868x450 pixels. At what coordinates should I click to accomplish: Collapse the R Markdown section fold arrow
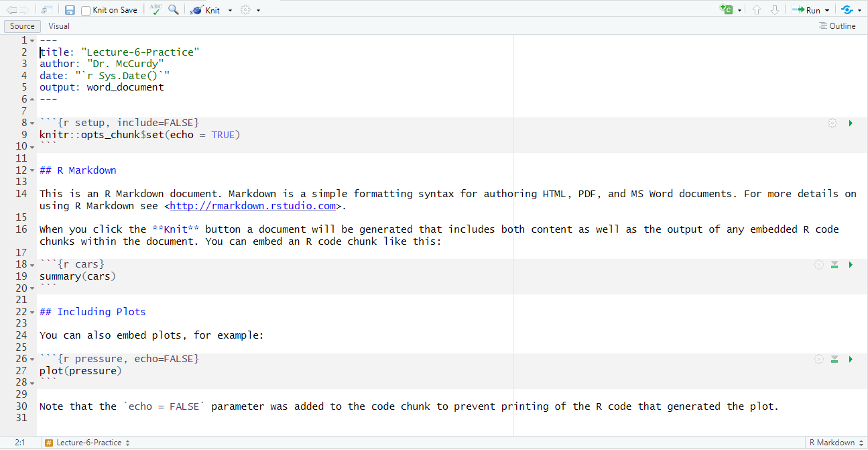click(32, 170)
